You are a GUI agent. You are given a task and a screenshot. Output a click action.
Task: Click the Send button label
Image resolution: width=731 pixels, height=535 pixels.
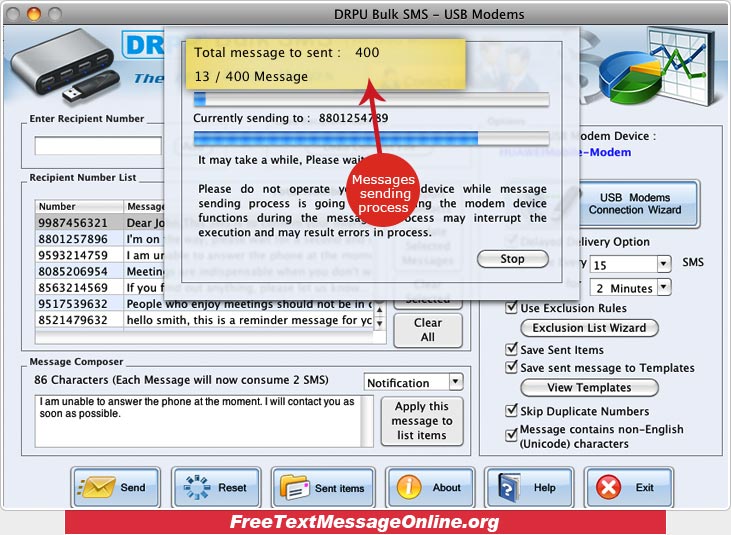[133, 487]
